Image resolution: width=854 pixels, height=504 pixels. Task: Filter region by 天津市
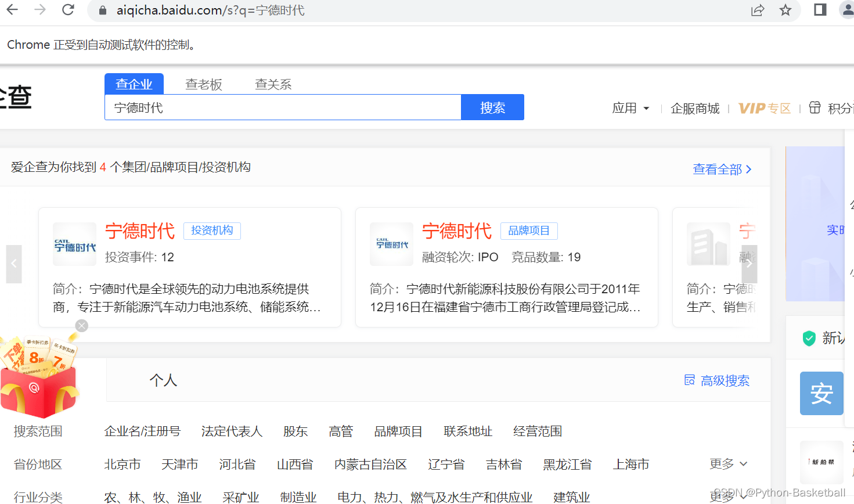[180, 465]
